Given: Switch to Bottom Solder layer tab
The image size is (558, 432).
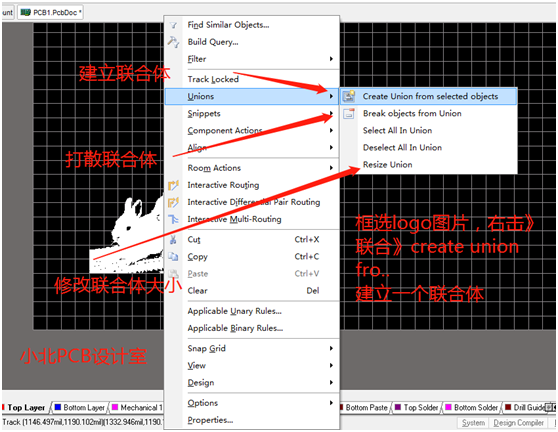Looking at the screenshot, I should click(x=472, y=407).
